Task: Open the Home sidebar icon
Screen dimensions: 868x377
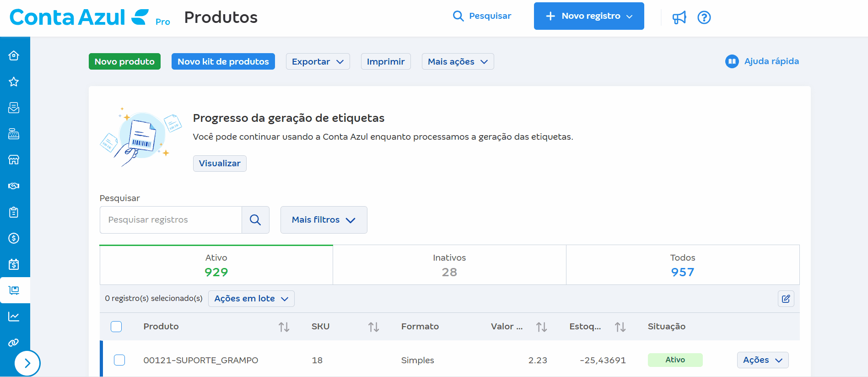Action: coord(14,55)
